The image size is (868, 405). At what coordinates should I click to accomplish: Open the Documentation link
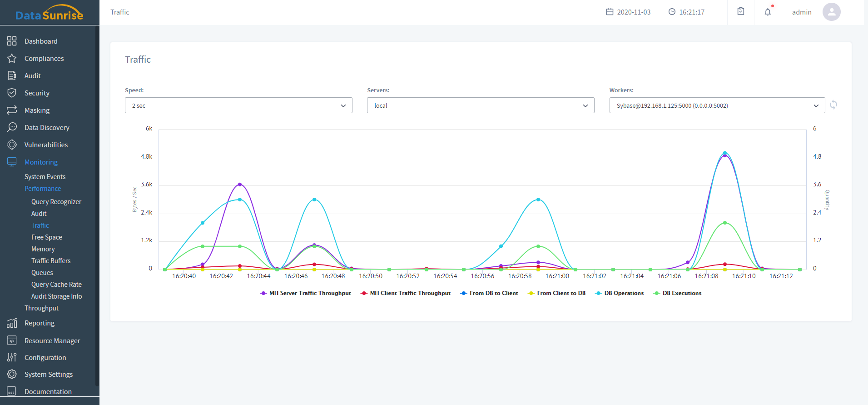tap(48, 392)
